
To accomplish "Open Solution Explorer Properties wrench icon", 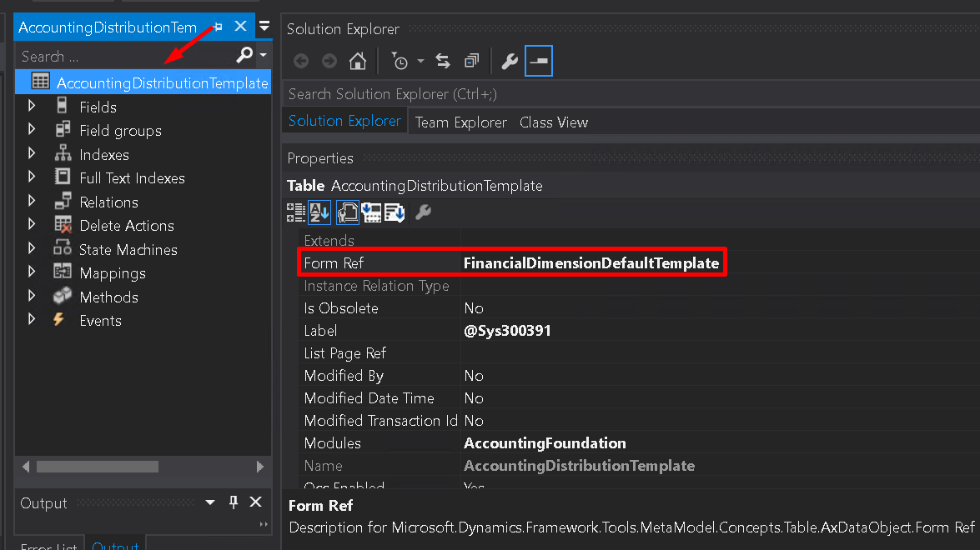I will [x=510, y=60].
